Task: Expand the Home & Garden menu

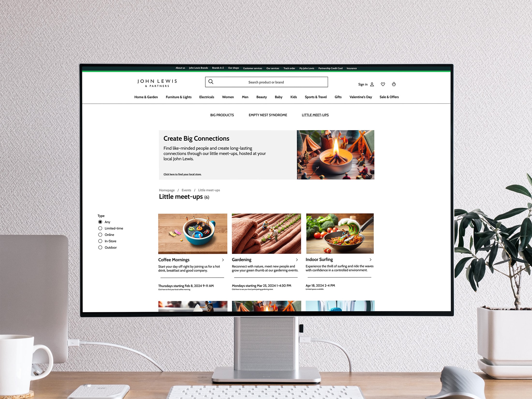Action: (145, 97)
